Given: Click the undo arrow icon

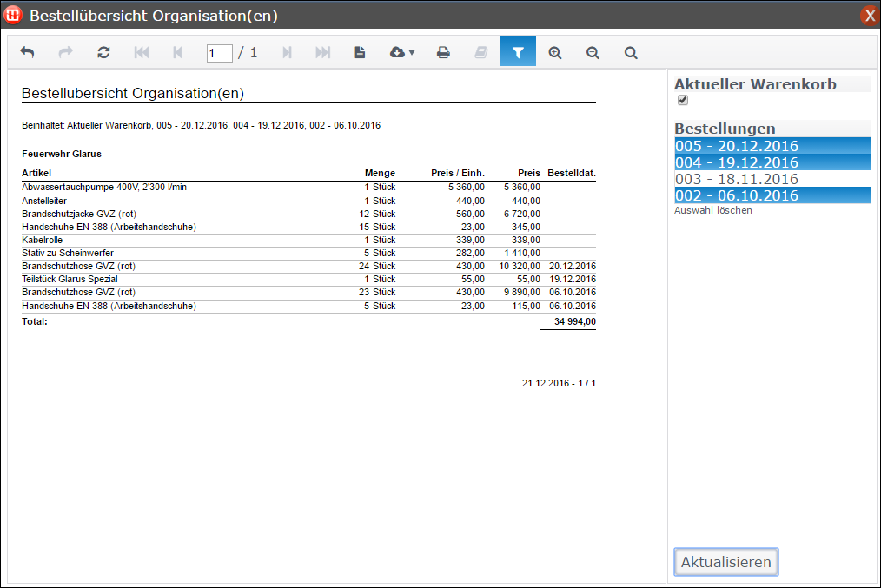Looking at the screenshot, I should coord(26,52).
